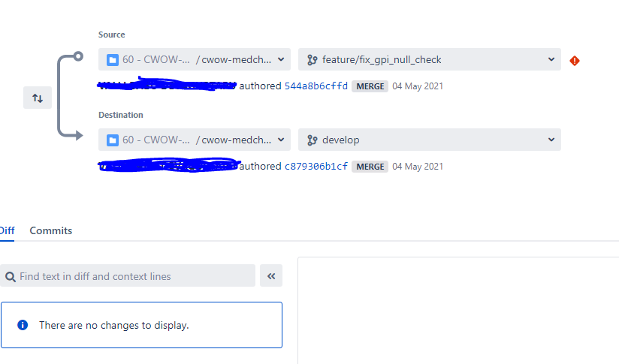
Task: Click the 'There are no changes to display.' text
Action: click(x=114, y=326)
